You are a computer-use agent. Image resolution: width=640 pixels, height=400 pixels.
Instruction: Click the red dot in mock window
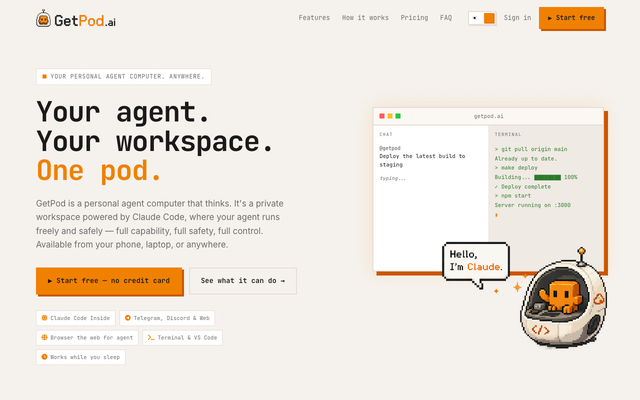[382, 116]
